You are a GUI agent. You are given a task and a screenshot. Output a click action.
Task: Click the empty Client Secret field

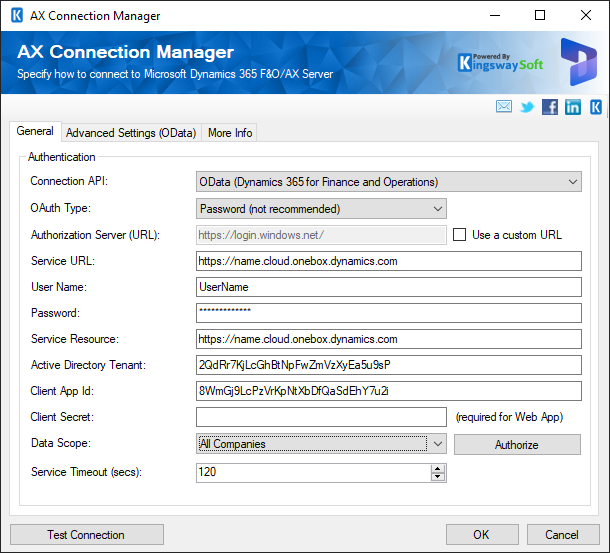(x=321, y=417)
